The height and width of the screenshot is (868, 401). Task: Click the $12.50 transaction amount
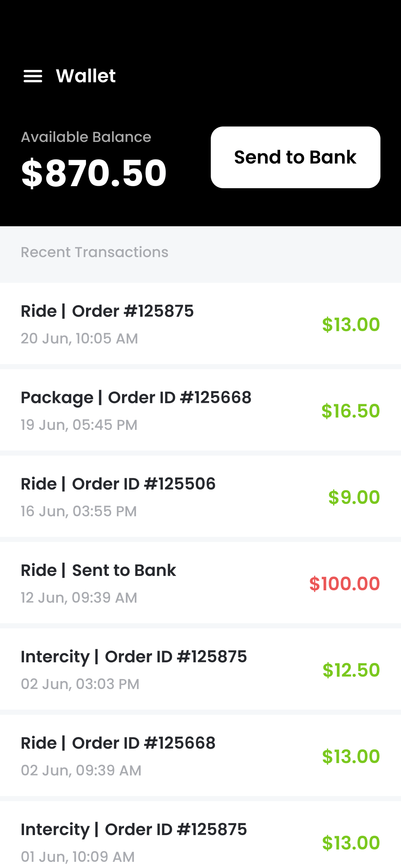pos(351,670)
